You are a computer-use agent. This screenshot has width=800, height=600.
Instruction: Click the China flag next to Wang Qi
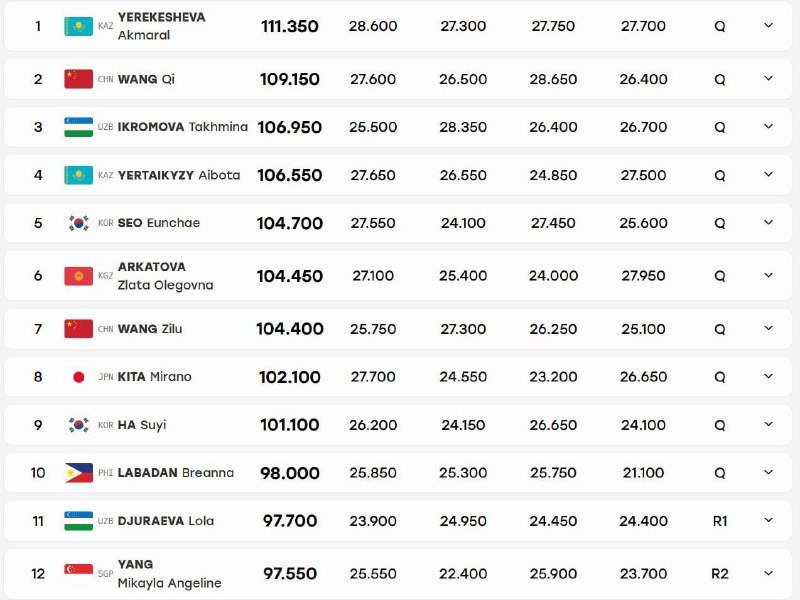pos(79,79)
